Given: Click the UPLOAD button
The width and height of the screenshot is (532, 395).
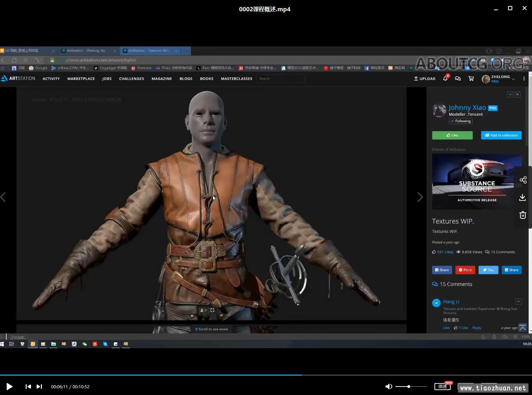Looking at the screenshot, I should [425, 79].
